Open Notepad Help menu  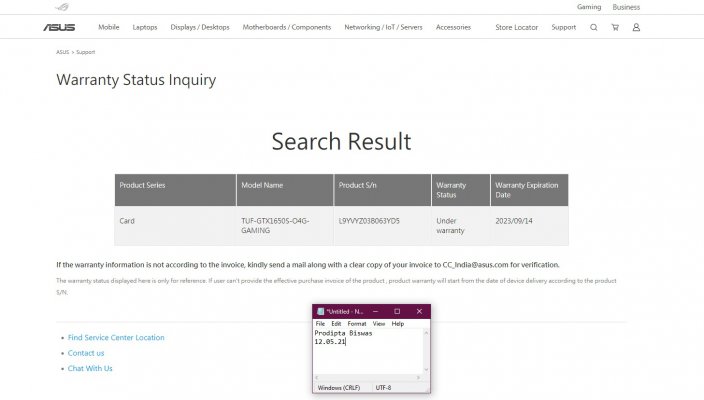tap(398, 323)
